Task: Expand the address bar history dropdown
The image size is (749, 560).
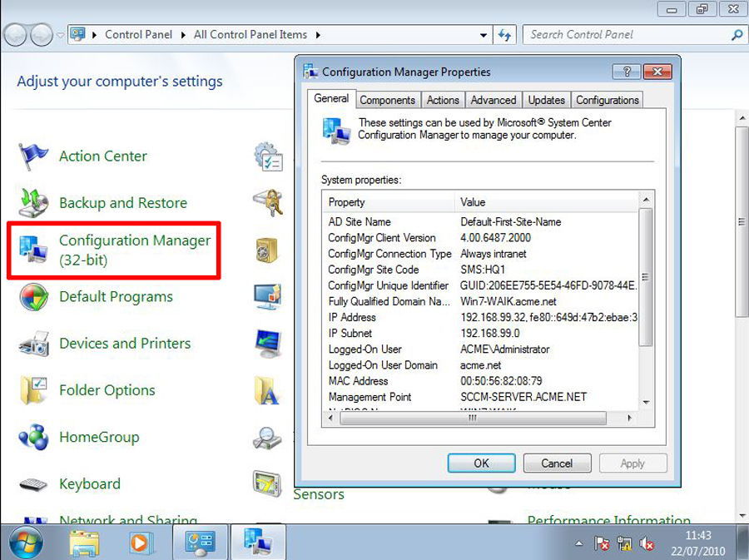Action: coord(484,35)
